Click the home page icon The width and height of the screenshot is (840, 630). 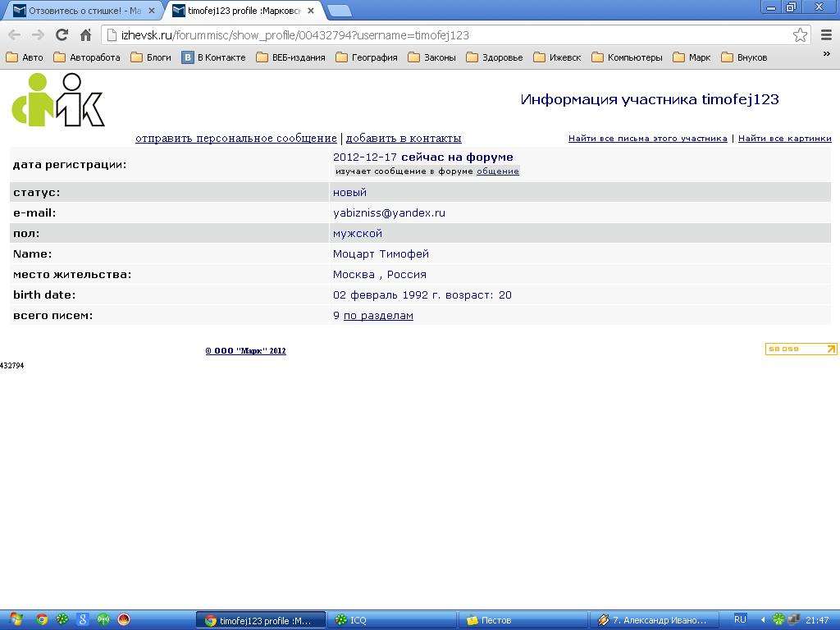85,34
